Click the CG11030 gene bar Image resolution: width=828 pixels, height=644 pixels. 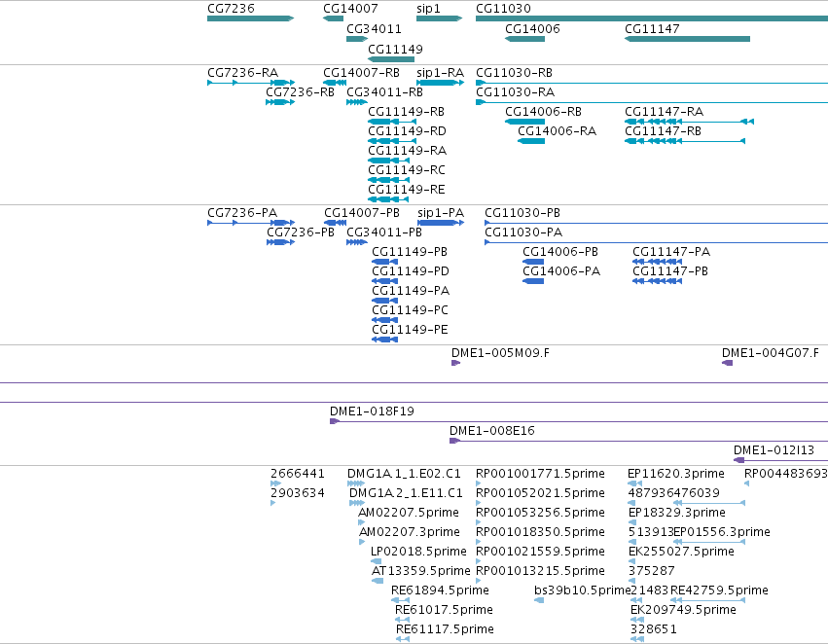pyautogui.click(x=652, y=18)
